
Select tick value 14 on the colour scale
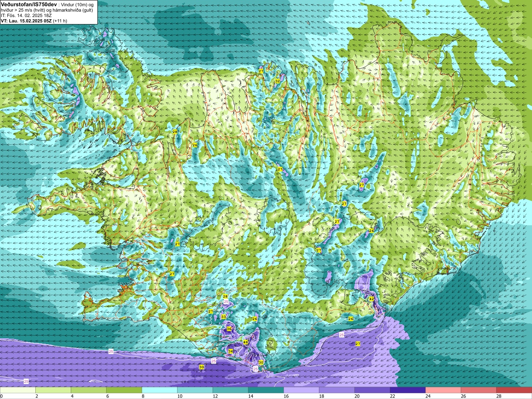click(251, 396)
